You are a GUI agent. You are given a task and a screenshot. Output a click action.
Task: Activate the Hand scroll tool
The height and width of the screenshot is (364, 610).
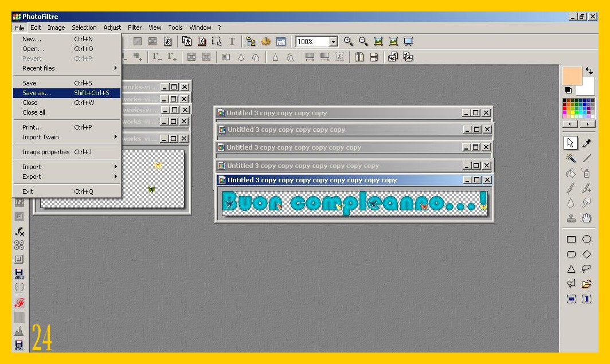click(586, 218)
